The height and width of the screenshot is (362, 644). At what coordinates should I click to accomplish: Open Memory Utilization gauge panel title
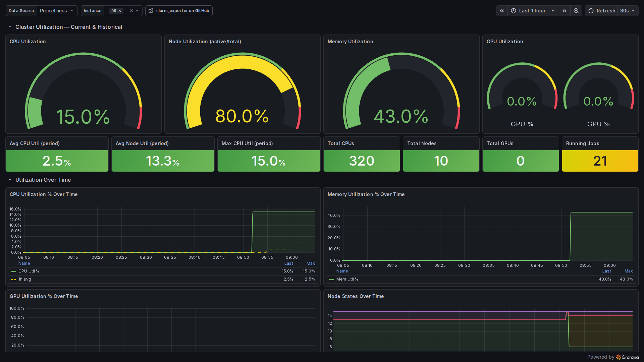coord(350,42)
